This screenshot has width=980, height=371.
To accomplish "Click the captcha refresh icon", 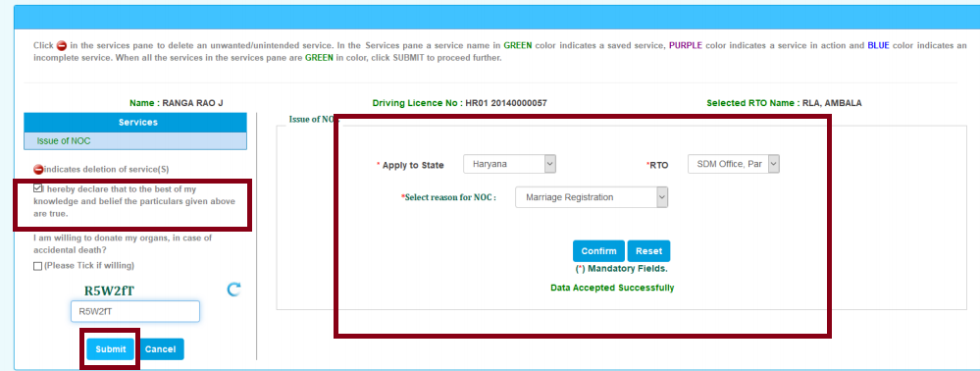I will [233, 290].
